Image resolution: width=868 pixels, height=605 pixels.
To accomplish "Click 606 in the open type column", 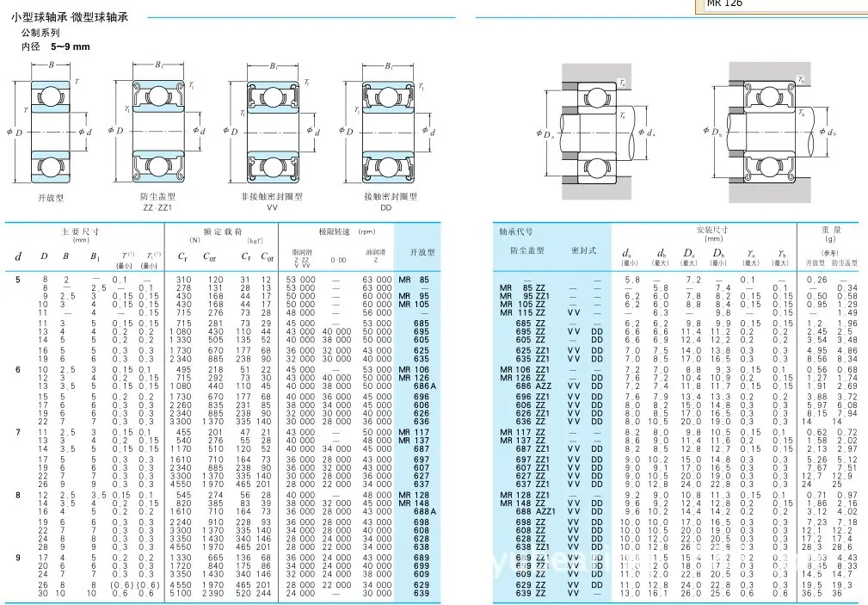I will click(x=422, y=405).
